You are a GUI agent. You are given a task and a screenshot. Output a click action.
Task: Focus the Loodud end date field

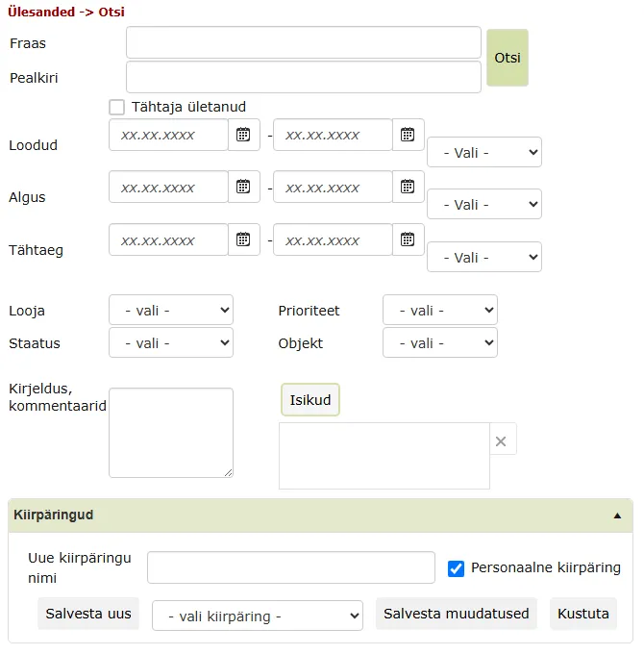pyautogui.click(x=333, y=135)
